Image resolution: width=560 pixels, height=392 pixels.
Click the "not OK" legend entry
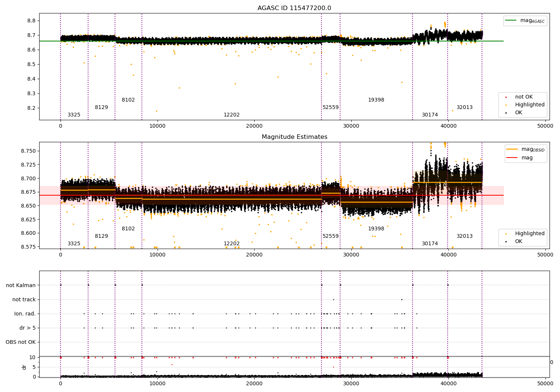pyautogui.click(x=524, y=97)
